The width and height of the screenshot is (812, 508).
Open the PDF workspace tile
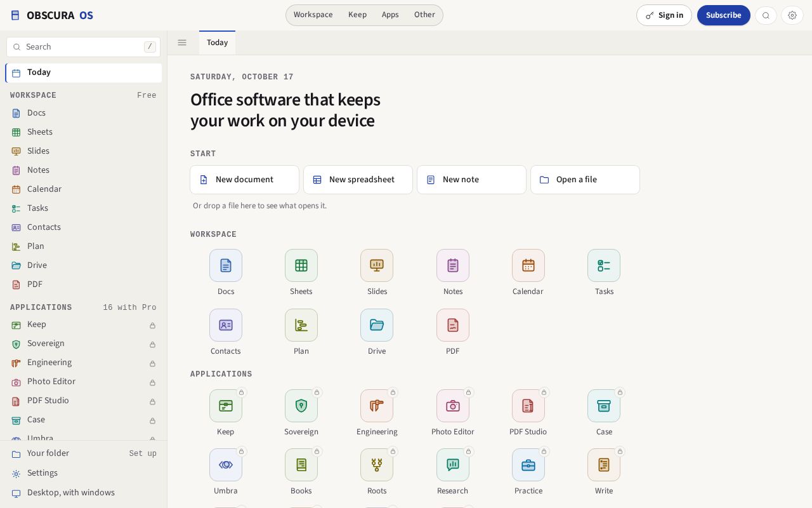(x=453, y=325)
